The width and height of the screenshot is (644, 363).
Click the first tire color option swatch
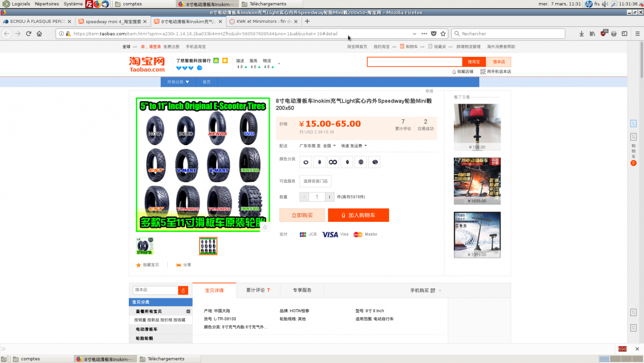pos(306,162)
